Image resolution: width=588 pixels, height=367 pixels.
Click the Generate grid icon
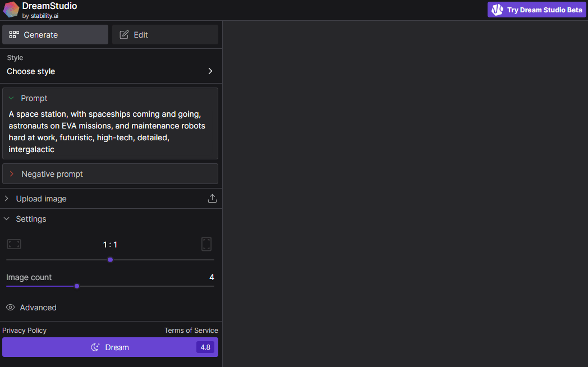click(x=14, y=35)
